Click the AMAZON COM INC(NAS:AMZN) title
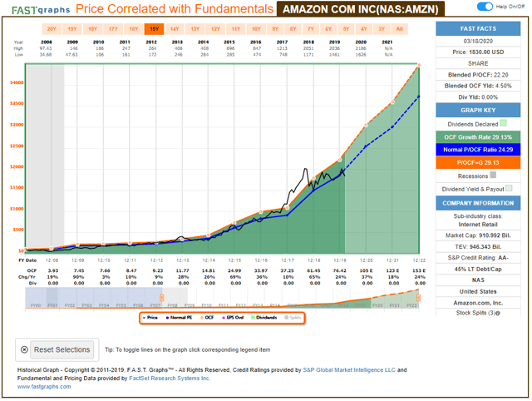 click(361, 9)
